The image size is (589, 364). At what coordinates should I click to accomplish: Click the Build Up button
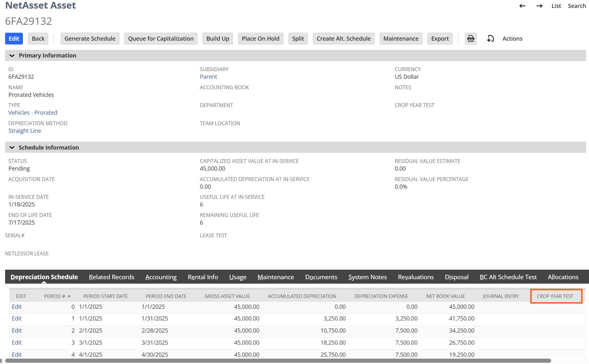pyautogui.click(x=218, y=39)
